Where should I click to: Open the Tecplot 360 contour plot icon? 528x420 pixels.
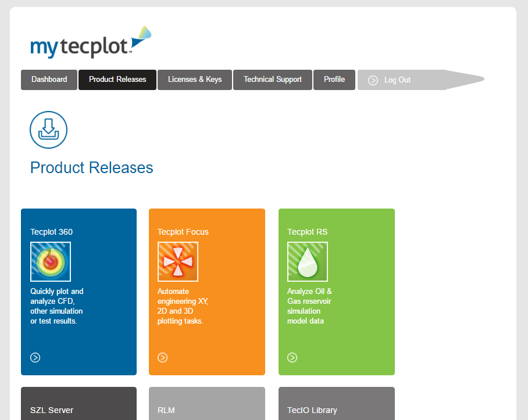point(51,261)
